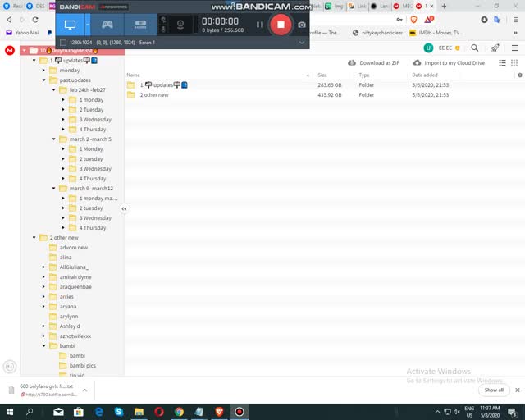Collapse 'feb 24th -feb27' tree folder

point(53,89)
